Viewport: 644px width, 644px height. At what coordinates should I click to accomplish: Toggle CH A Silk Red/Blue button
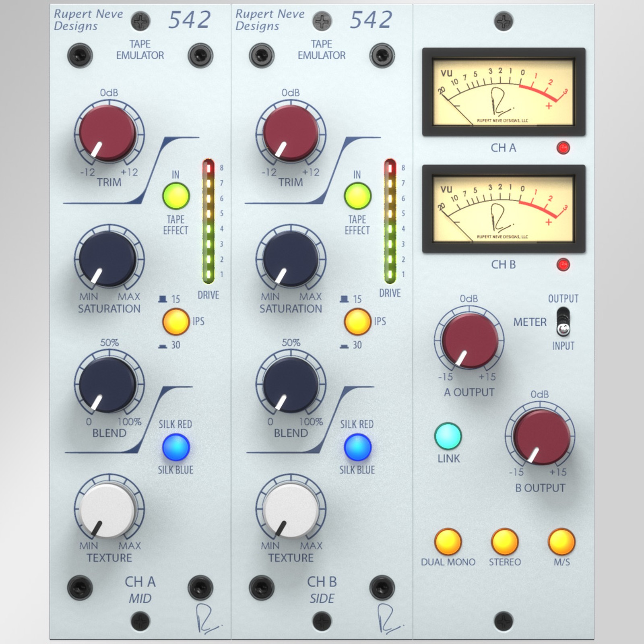pos(176,447)
